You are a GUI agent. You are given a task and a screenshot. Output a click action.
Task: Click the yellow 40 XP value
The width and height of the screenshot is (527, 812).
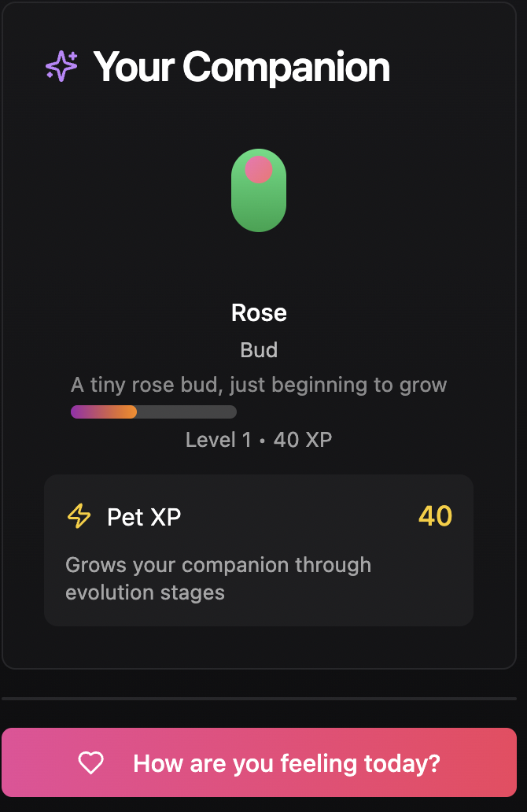pos(436,516)
